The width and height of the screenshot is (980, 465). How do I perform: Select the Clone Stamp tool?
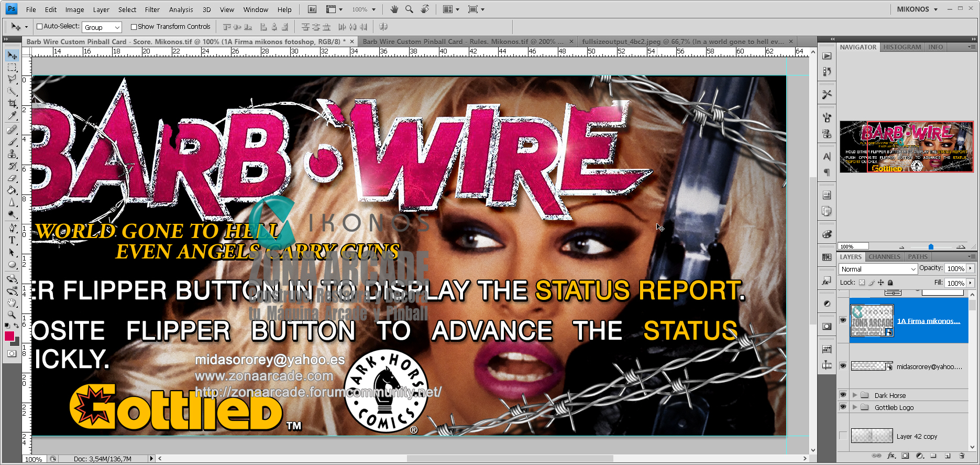[12, 154]
